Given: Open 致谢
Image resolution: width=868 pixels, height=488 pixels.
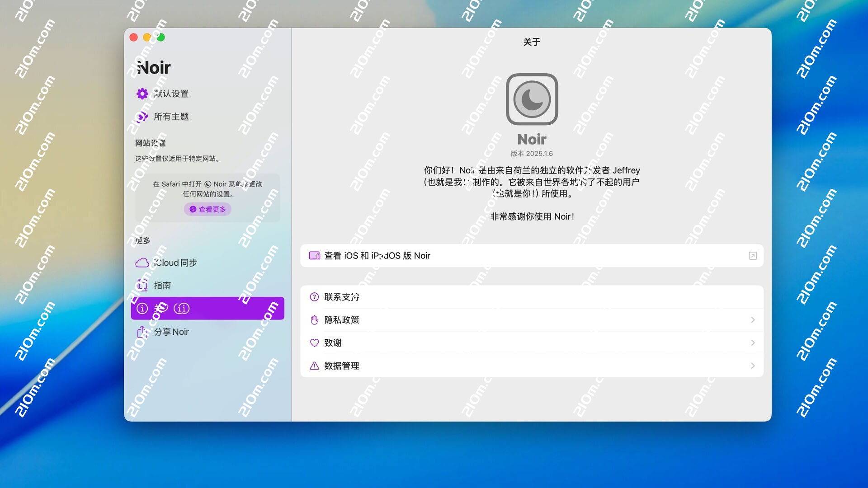Looking at the screenshot, I should coord(532,343).
